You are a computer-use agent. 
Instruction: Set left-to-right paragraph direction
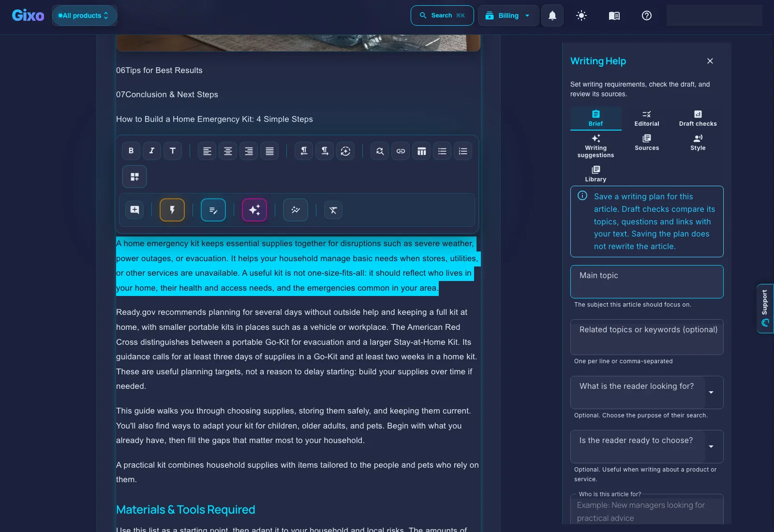point(325,151)
